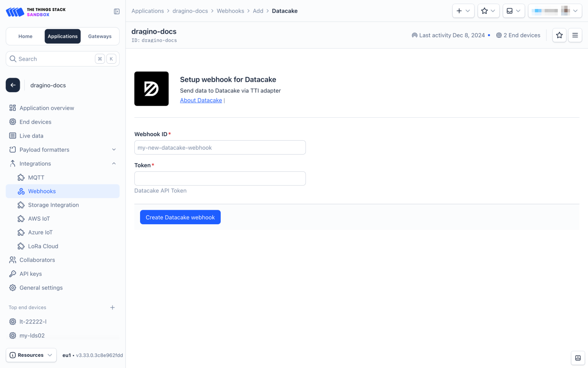Click the Storage Integration puzzle icon
The height and width of the screenshot is (368, 588).
(21, 205)
